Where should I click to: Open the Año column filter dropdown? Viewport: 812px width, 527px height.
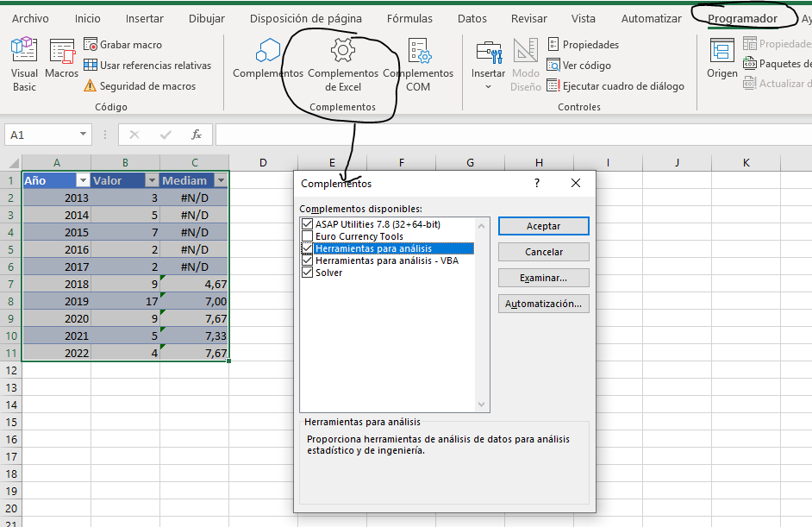[83, 180]
